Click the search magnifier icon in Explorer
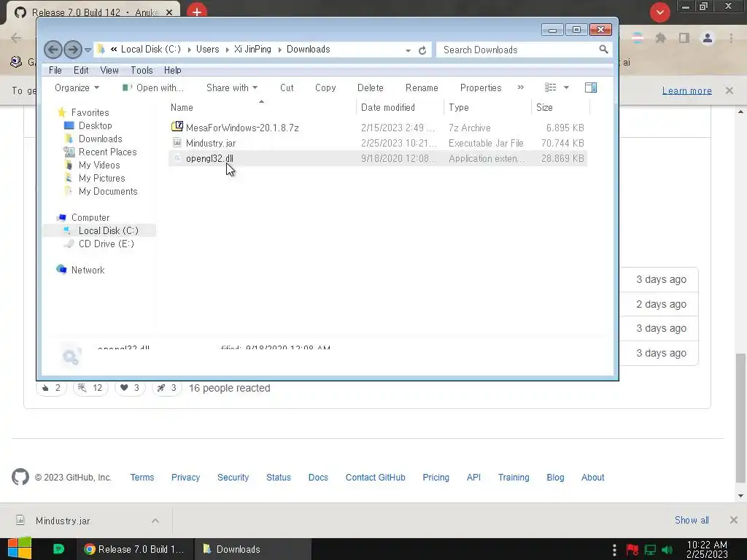 click(x=603, y=49)
